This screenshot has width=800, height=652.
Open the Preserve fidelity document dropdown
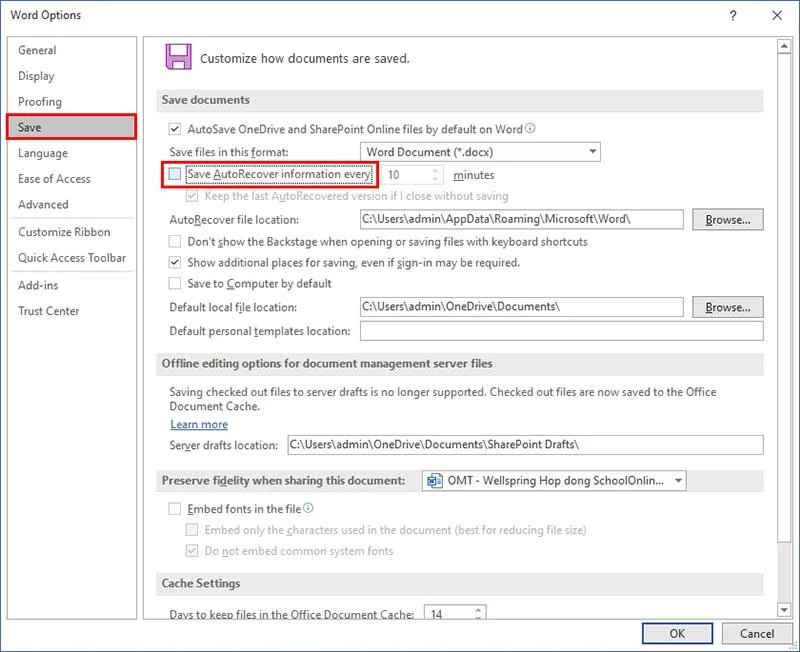554,481
